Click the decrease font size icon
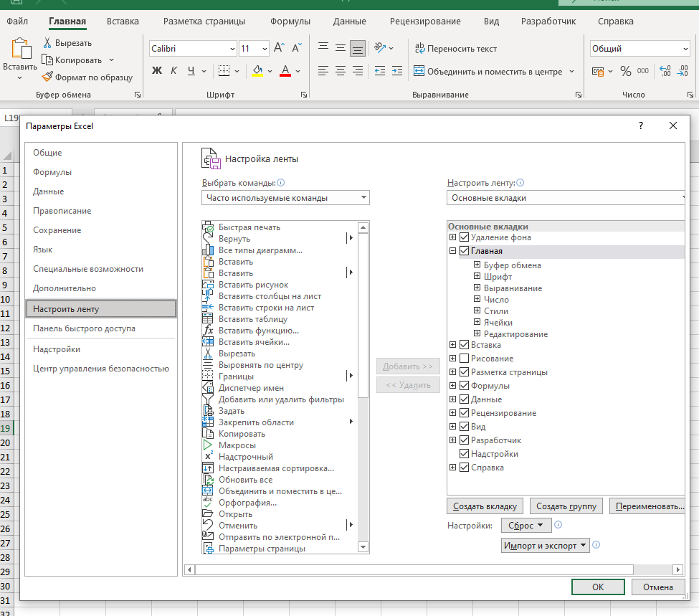 [297, 48]
